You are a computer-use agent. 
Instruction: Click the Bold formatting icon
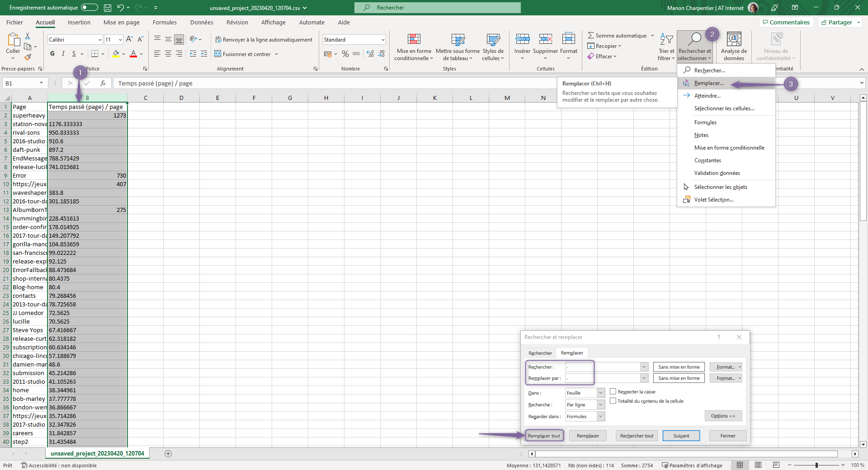(x=52, y=54)
